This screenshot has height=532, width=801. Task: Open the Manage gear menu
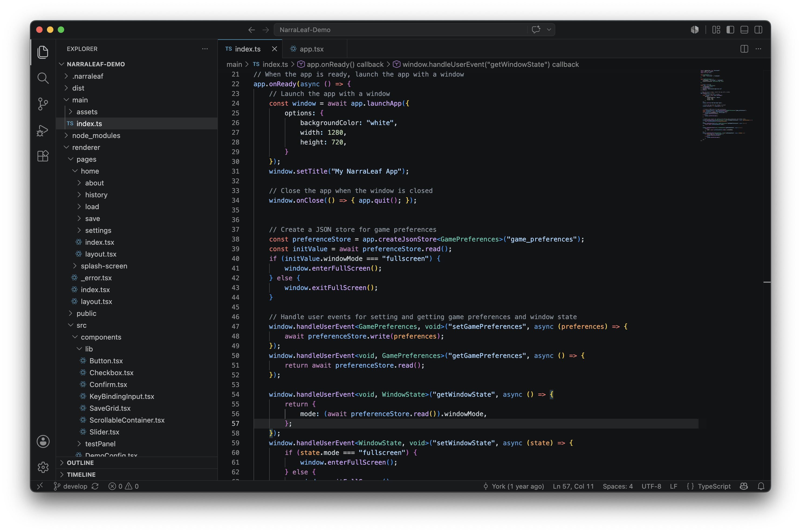coord(43,468)
